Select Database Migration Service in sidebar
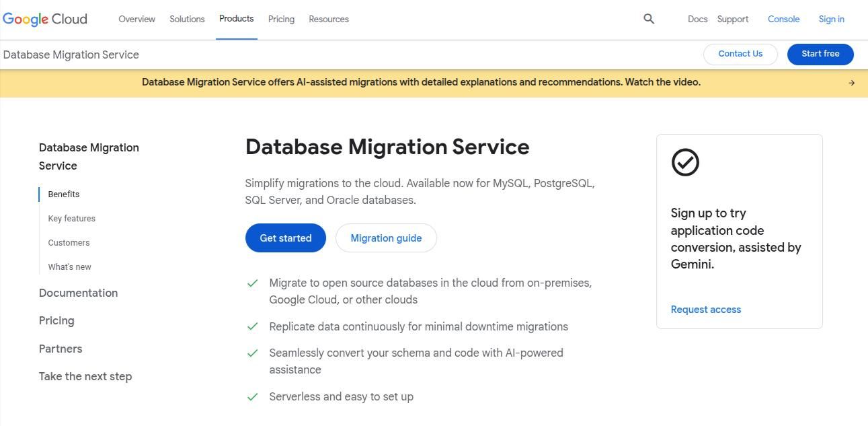The width and height of the screenshot is (868, 426). [x=89, y=156]
